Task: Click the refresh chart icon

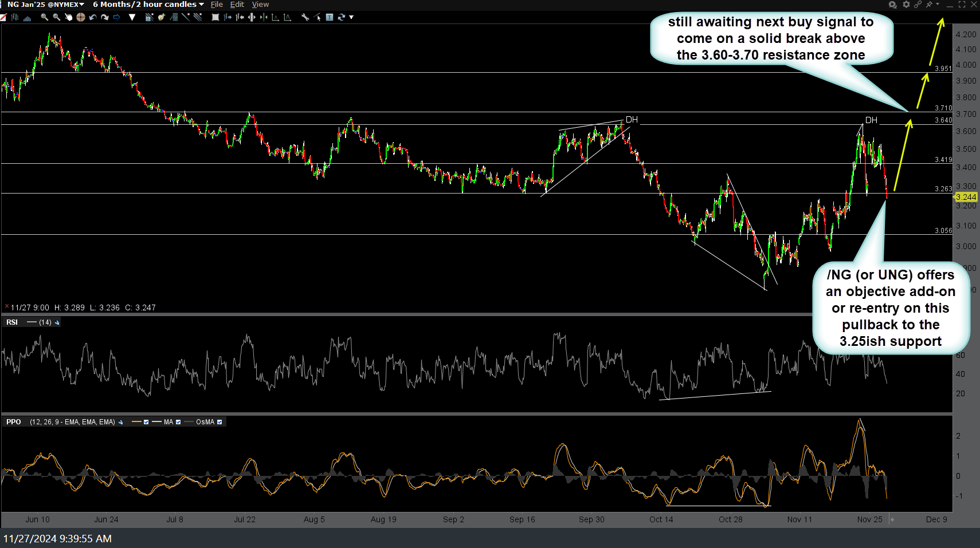Action: tap(342, 17)
